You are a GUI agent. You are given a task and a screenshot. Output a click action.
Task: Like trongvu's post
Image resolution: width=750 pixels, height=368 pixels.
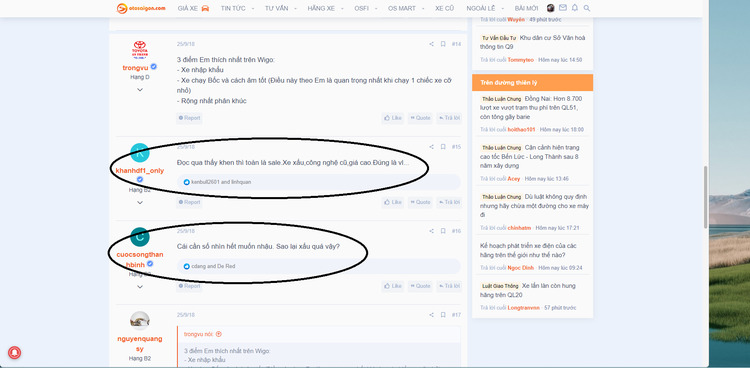pos(393,118)
